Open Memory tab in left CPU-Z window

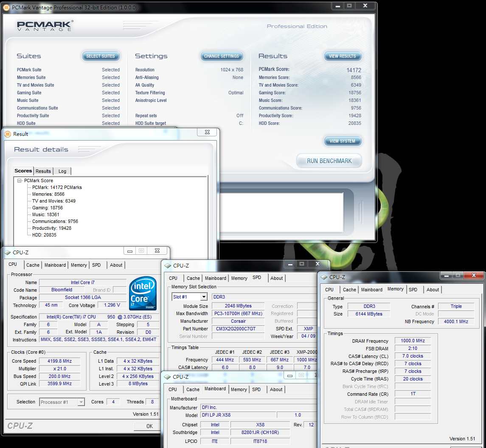point(79,265)
